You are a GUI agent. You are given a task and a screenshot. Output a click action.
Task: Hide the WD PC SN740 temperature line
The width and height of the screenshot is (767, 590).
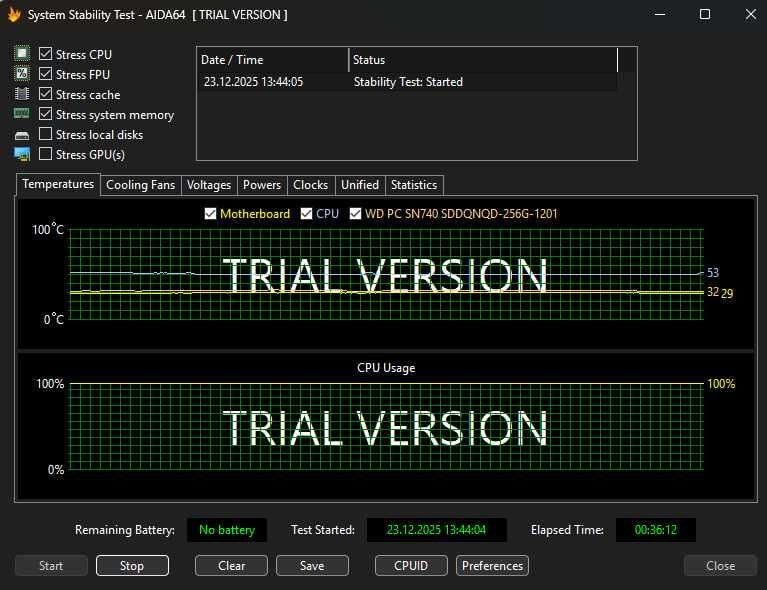click(x=355, y=214)
